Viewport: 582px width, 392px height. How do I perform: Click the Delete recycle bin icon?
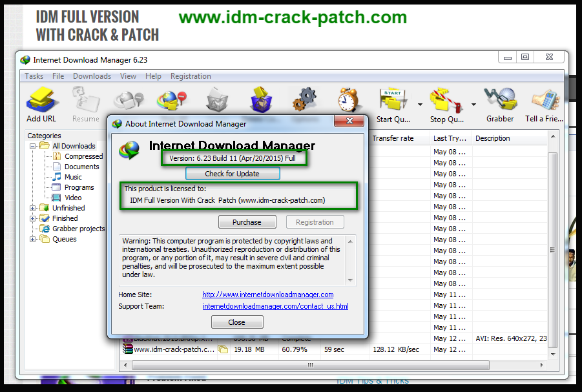pyautogui.click(x=216, y=100)
